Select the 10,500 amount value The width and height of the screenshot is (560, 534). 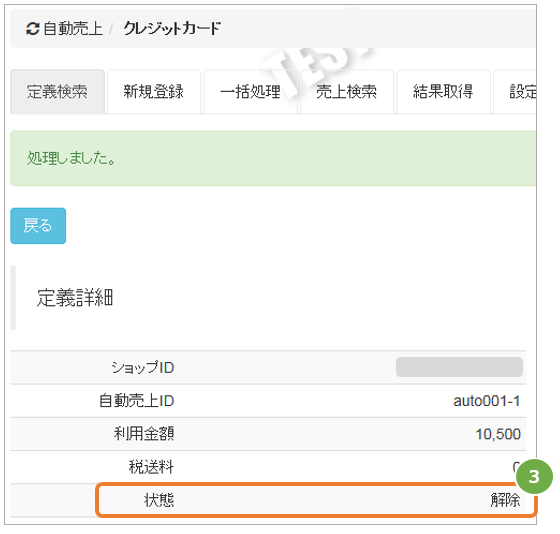498,434
